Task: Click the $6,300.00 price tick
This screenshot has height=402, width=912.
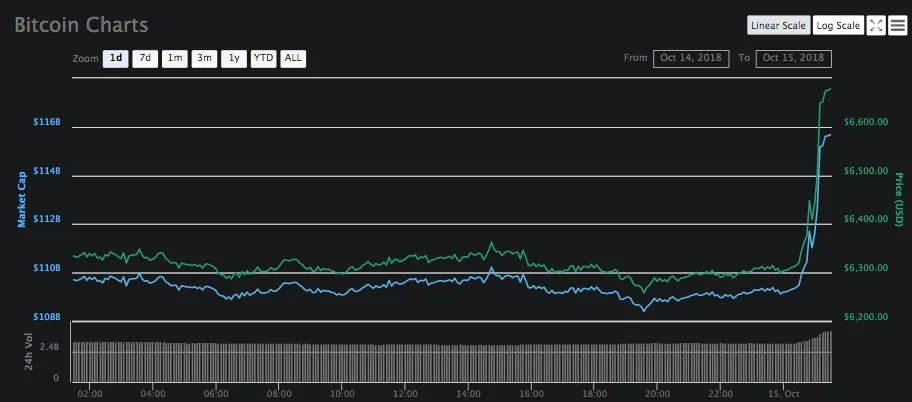Action: pyautogui.click(x=865, y=268)
